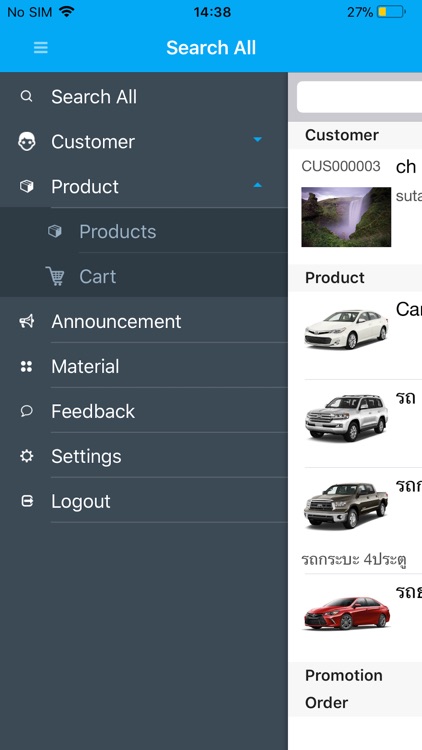Open the Products submenu item

[144, 232]
